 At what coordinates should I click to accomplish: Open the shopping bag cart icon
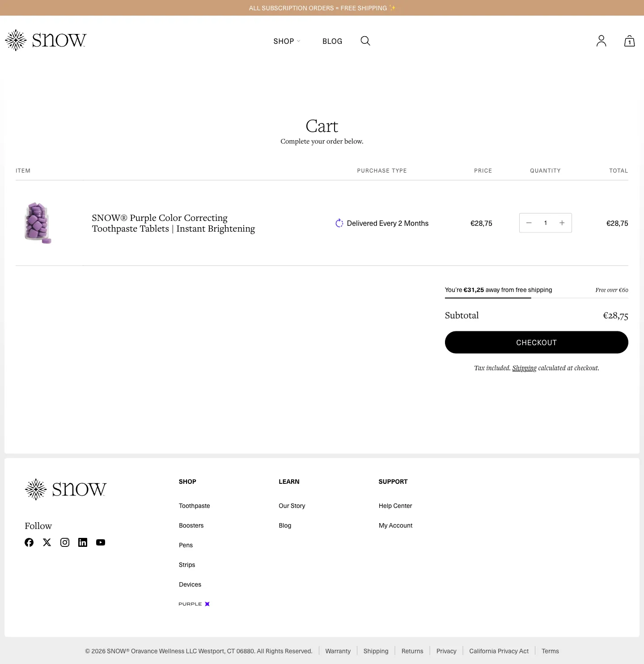[629, 41]
